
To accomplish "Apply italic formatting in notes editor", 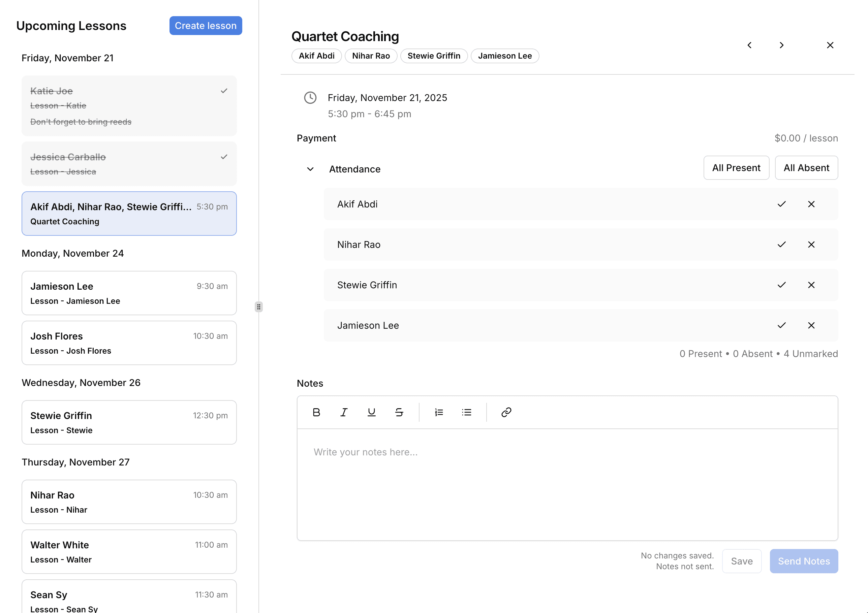I will 344,412.
